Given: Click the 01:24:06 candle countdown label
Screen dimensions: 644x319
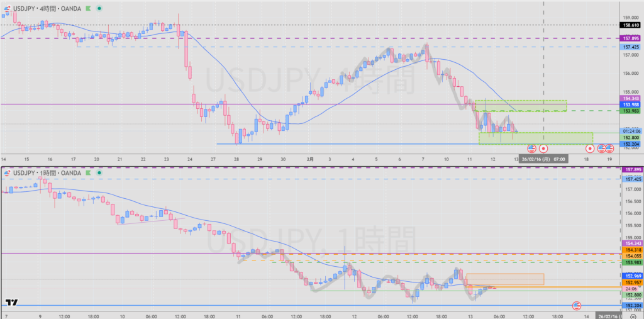Looking at the screenshot, I should [631, 131].
